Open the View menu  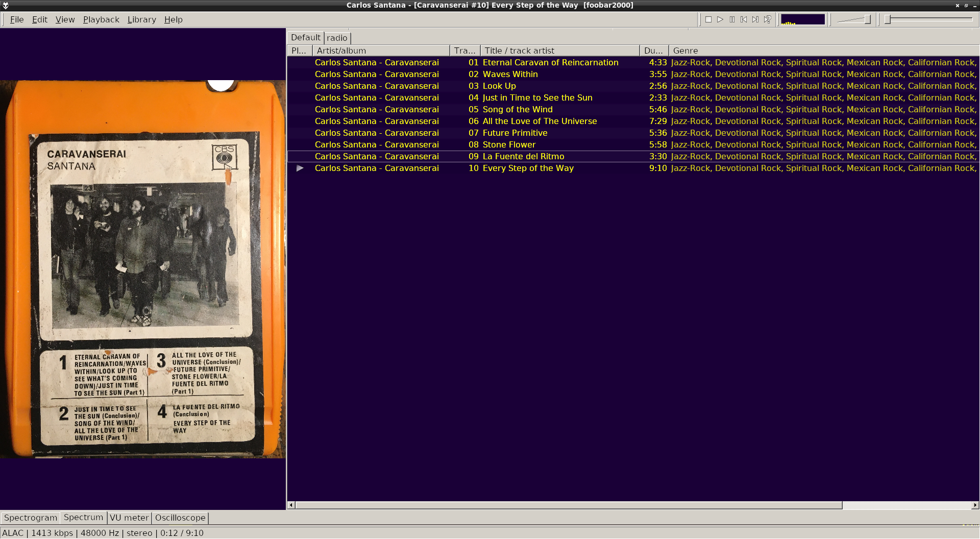coord(65,19)
